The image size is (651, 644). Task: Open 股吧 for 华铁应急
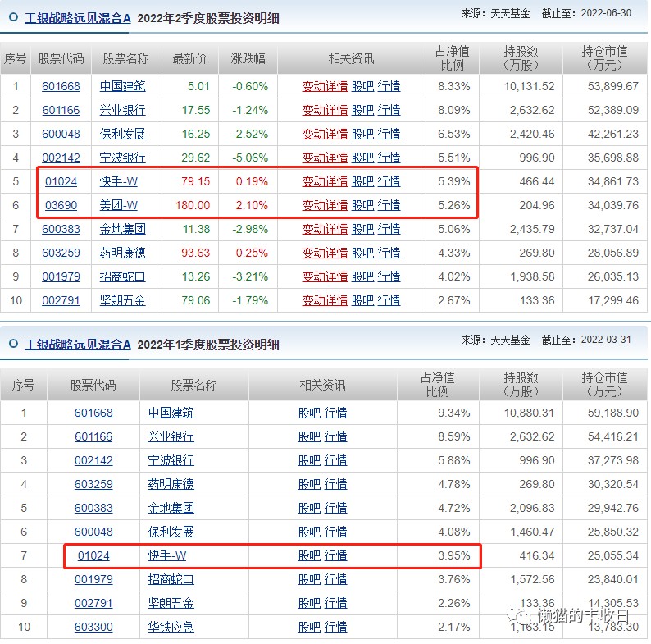click(309, 627)
